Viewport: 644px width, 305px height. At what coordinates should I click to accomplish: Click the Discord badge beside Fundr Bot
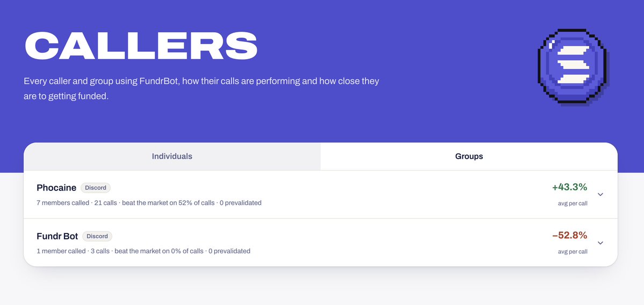pyautogui.click(x=97, y=236)
